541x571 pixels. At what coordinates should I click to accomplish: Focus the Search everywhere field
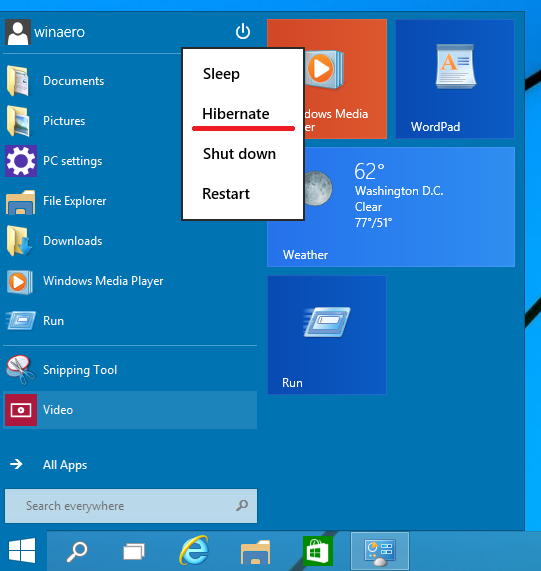pos(131,506)
